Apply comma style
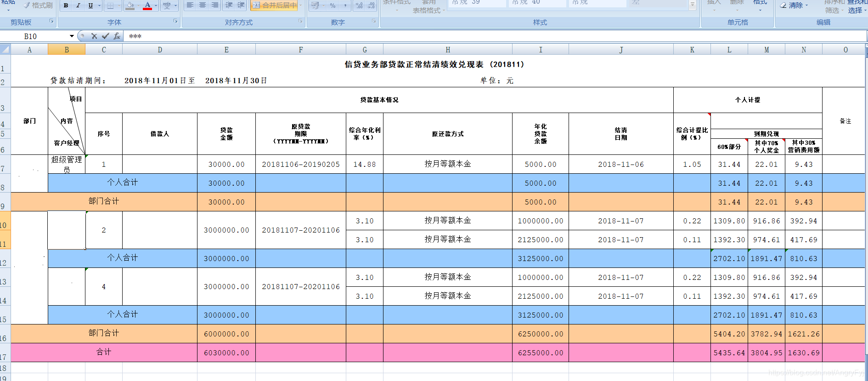This screenshot has width=868, height=381. [345, 5]
